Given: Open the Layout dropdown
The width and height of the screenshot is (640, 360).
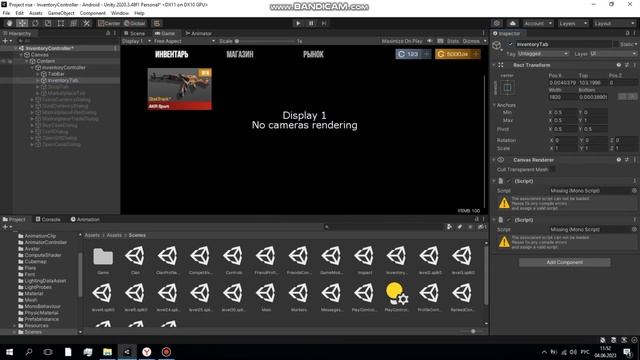Looking at the screenshot, I should pos(614,23).
